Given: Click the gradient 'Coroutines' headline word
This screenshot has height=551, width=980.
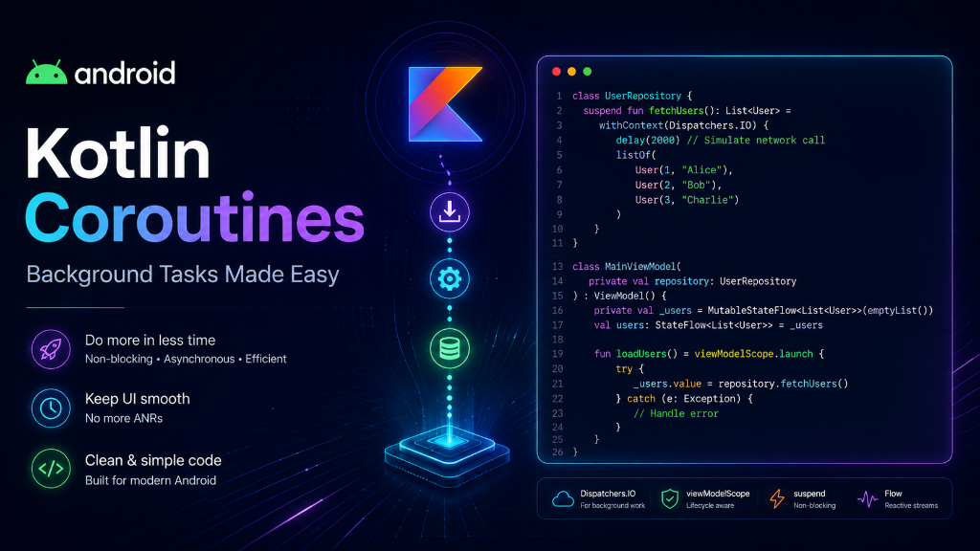Looking at the screenshot, I should [x=194, y=217].
